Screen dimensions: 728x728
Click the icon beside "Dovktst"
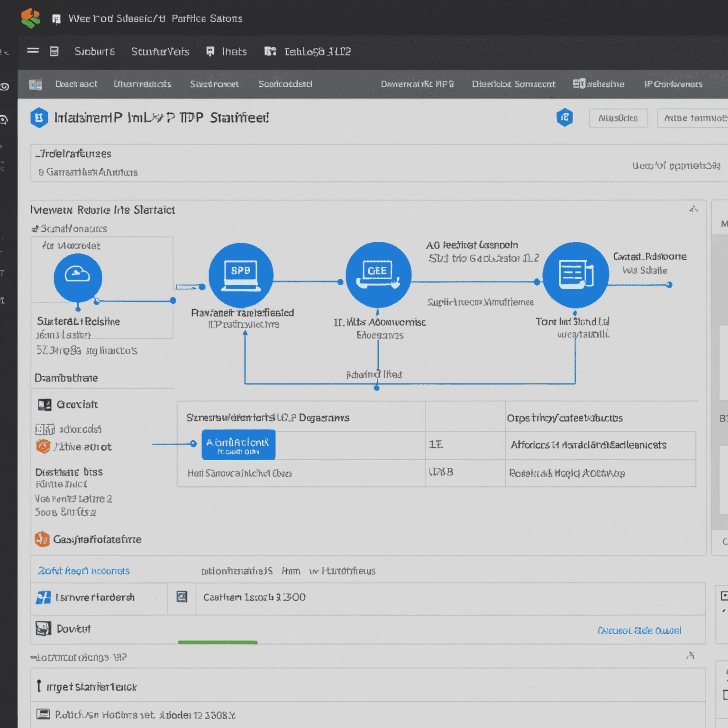pos(43,629)
